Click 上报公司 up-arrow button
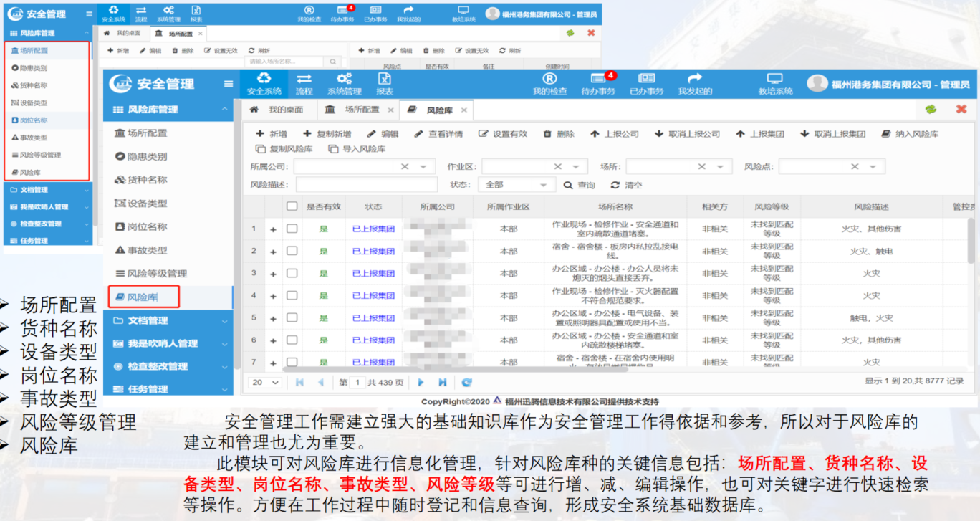 [615, 134]
